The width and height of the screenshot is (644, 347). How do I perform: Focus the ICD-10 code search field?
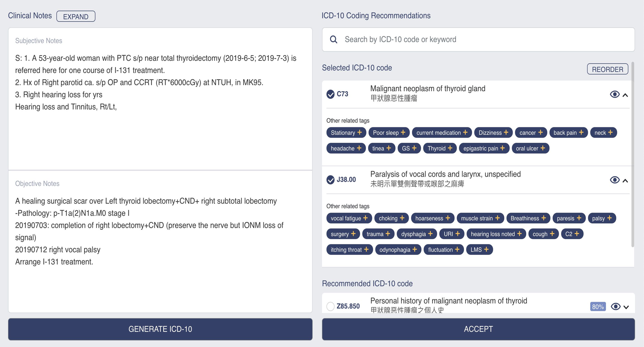pos(478,39)
